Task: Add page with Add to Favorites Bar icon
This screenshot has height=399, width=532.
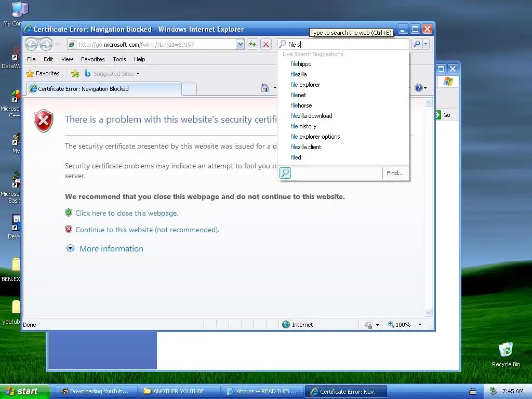Action: point(75,73)
